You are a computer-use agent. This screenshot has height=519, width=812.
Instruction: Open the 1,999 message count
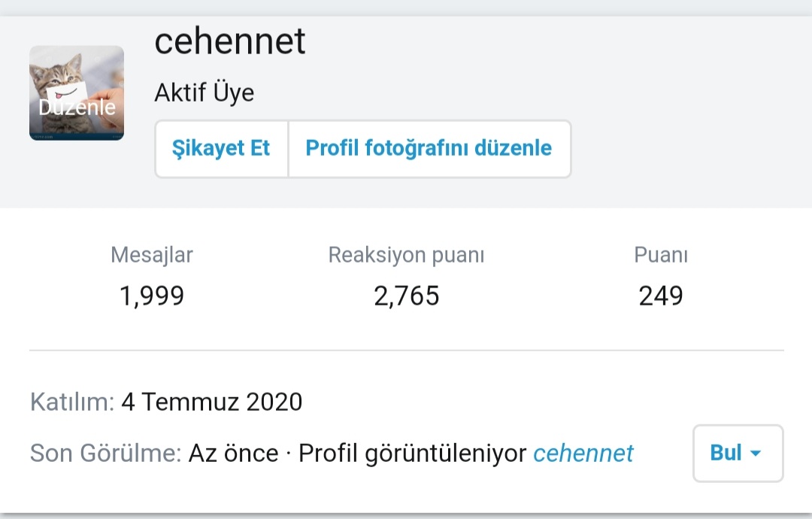tap(152, 296)
